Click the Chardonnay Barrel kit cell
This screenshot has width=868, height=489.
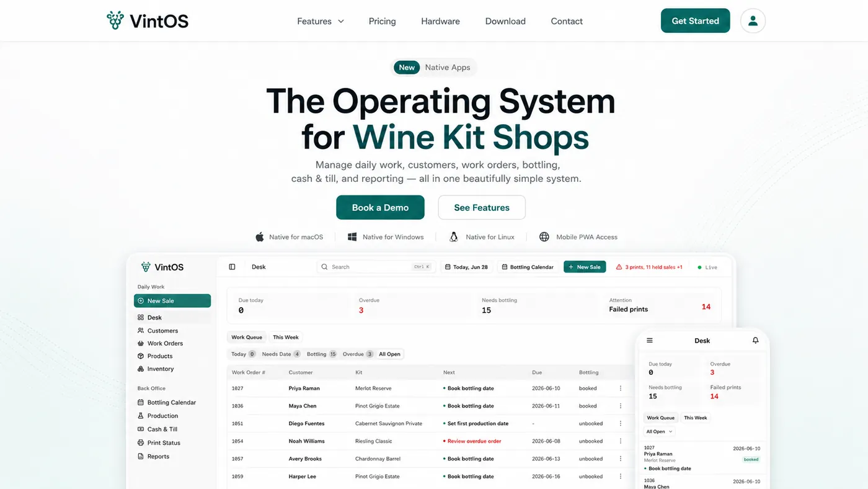tap(378, 459)
